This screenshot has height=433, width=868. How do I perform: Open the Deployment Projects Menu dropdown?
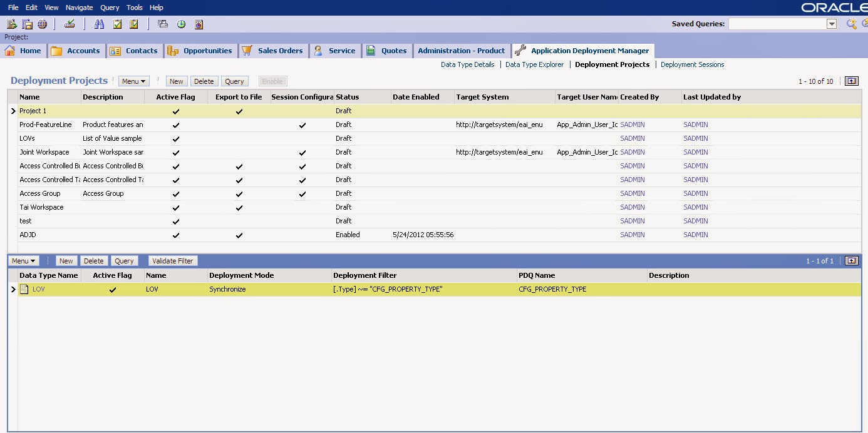coord(134,80)
